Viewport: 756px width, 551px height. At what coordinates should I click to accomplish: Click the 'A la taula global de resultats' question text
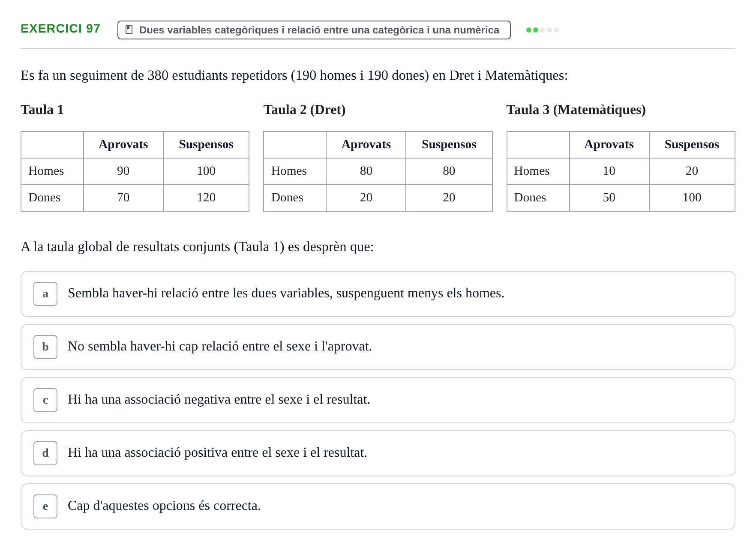point(197,247)
